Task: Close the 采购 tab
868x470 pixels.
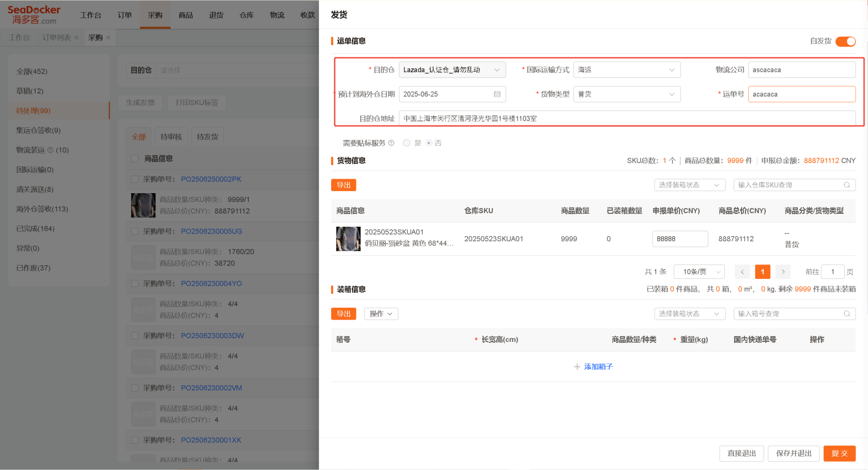Action: pyautogui.click(x=109, y=38)
